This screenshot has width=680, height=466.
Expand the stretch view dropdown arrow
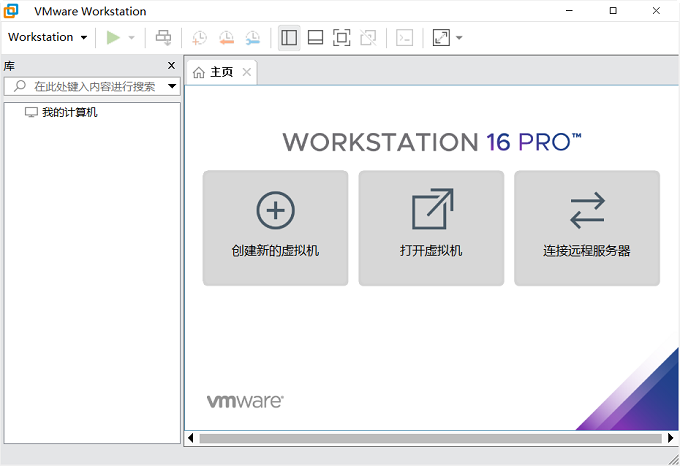coord(459,38)
